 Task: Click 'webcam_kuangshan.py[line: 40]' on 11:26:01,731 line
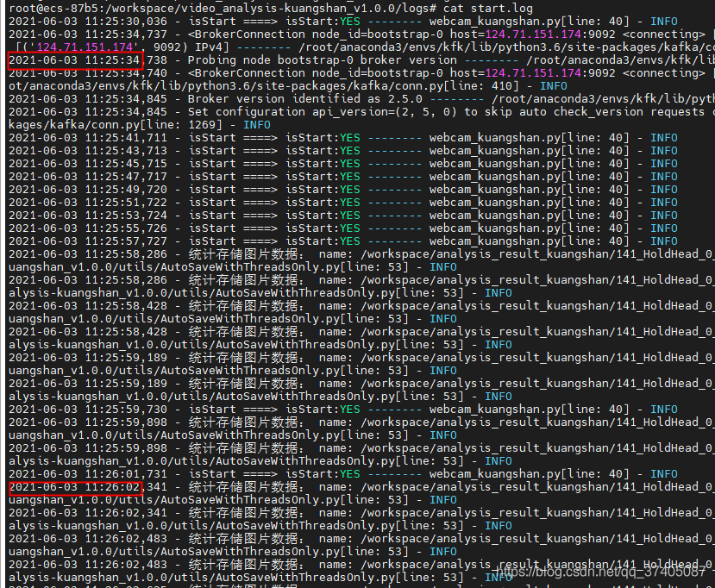coord(529,474)
